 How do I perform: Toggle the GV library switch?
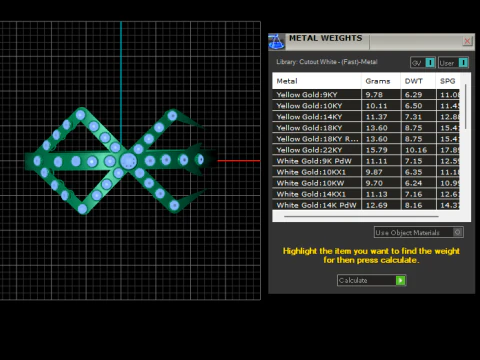coord(430,62)
